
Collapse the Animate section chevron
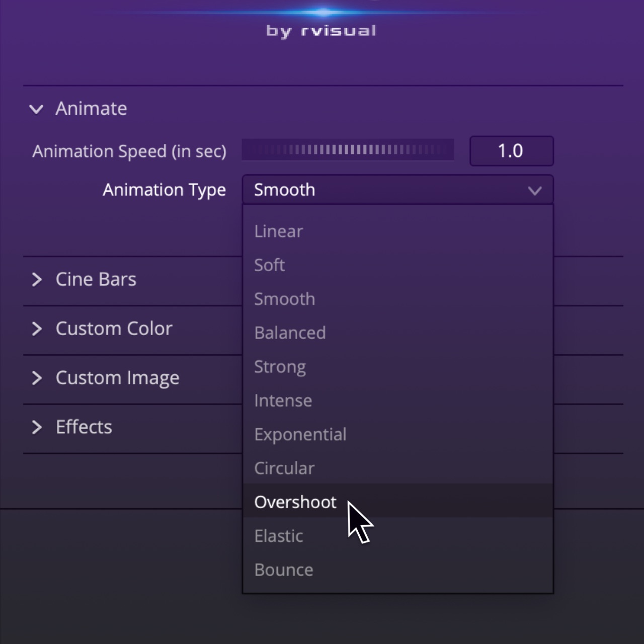coord(36,109)
